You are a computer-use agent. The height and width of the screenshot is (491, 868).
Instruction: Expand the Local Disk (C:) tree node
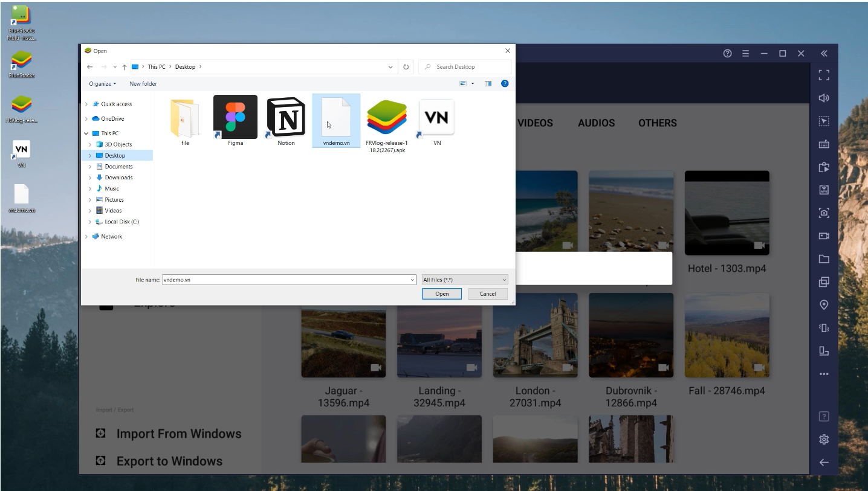pos(91,222)
